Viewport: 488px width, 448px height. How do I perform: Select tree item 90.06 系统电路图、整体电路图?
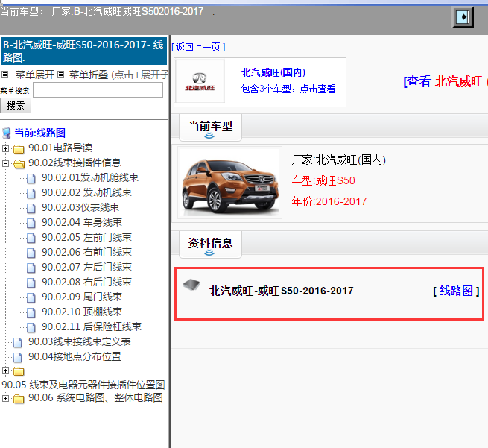point(95,398)
